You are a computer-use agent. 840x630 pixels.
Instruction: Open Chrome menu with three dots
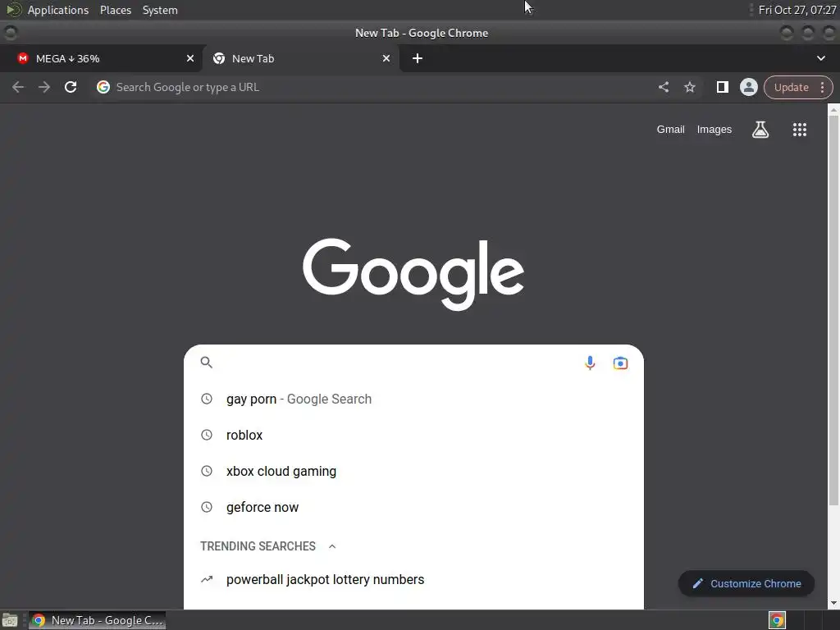click(x=822, y=87)
